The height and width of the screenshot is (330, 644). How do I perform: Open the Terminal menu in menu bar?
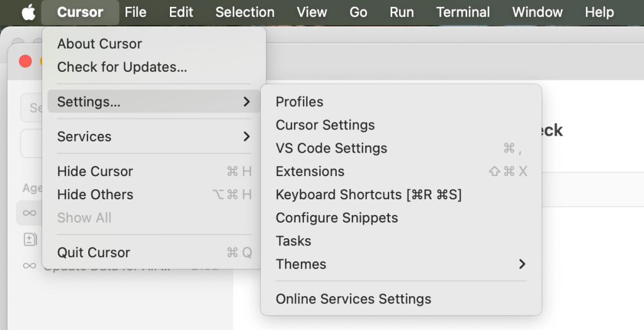pyautogui.click(x=463, y=13)
